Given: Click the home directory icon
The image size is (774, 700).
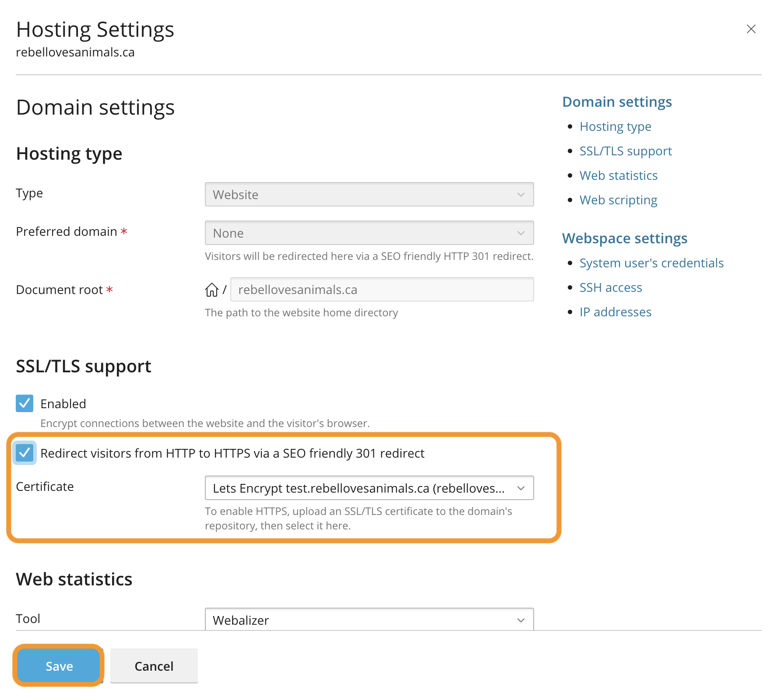Looking at the screenshot, I should 212,290.
